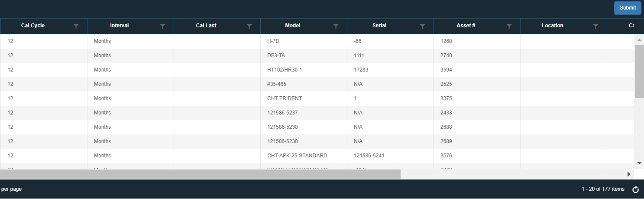Refresh the grid with the reload icon
644x199 pixels.
636,189
